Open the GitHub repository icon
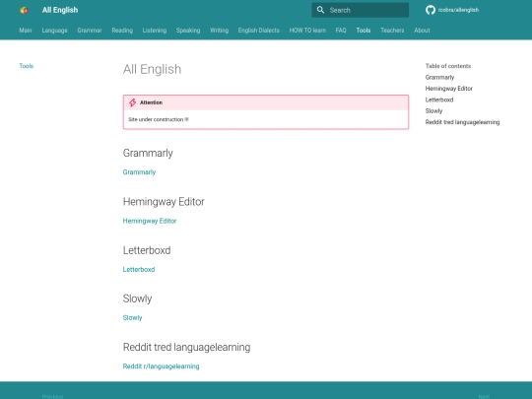This screenshot has height=399, width=532. [x=431, y=10]
